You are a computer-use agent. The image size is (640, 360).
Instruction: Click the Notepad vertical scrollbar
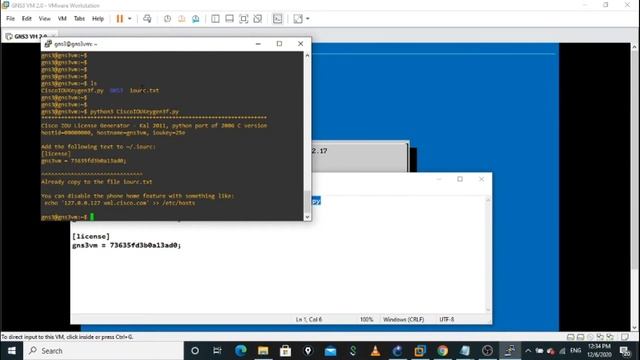tap(488, 255)
